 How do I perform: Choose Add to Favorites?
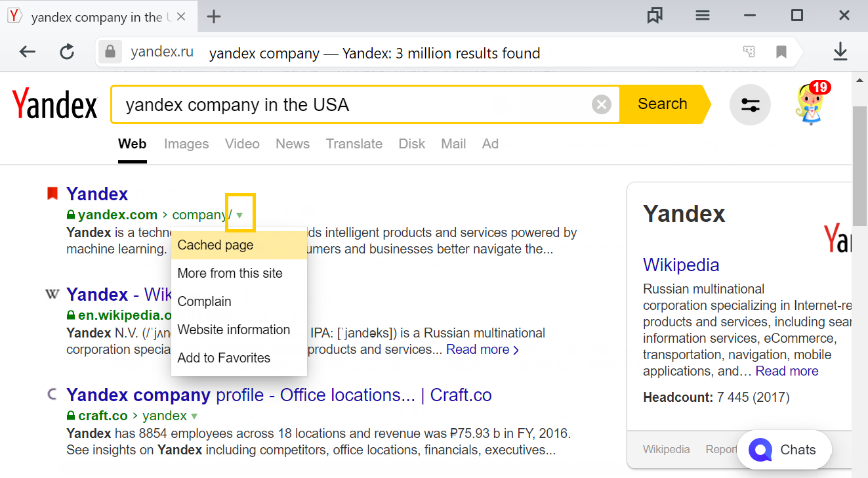click(239, 358)
